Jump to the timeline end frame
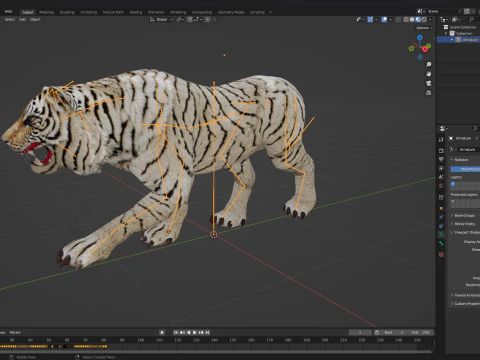 tap(207, 332)
